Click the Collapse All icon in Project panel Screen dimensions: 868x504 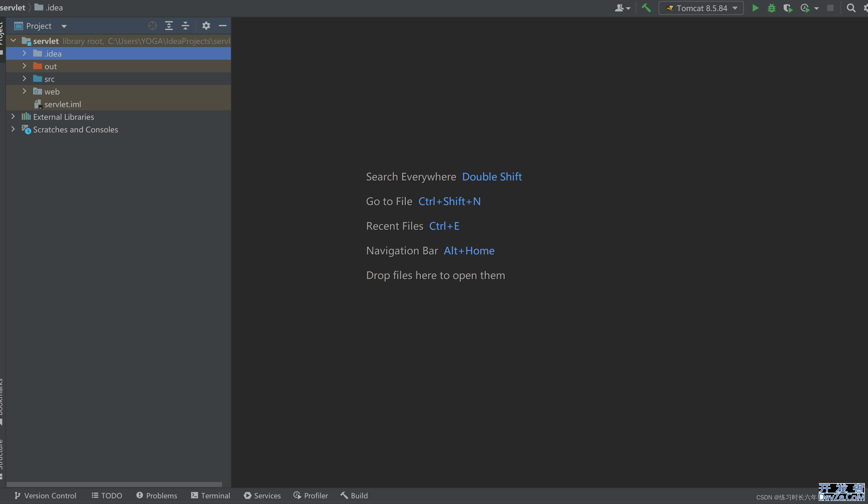click(185, 26)
